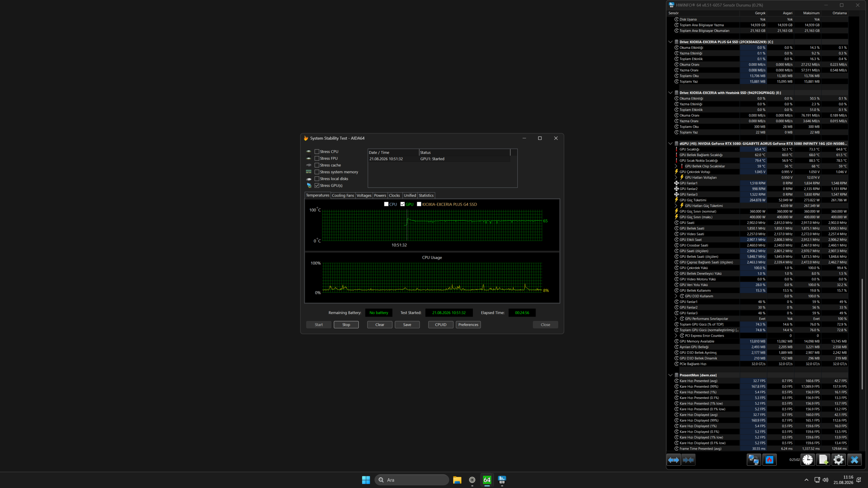868x488 pixels.
Task: Collapse dGPU NVIDIA GeForce RTX 5080 section
Action: [670, 144]
